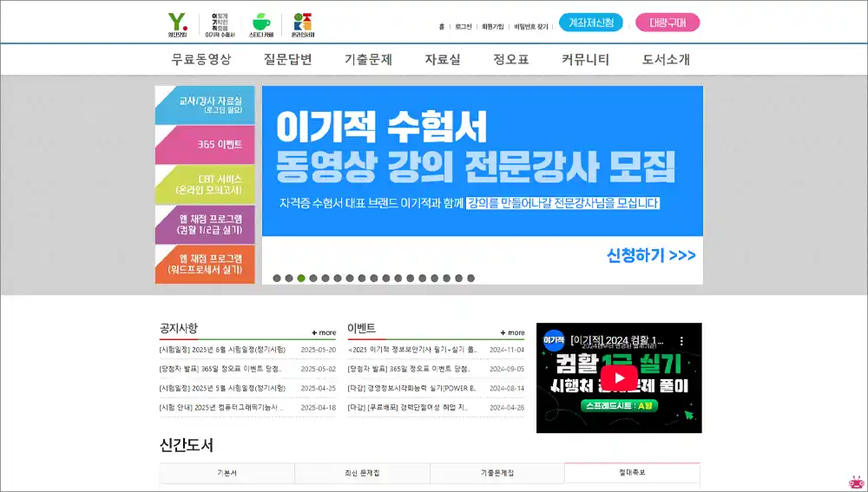Click the 이기적 channel avatar on the video
This screenshot has width=868, height=492.
tap(554, 340)
